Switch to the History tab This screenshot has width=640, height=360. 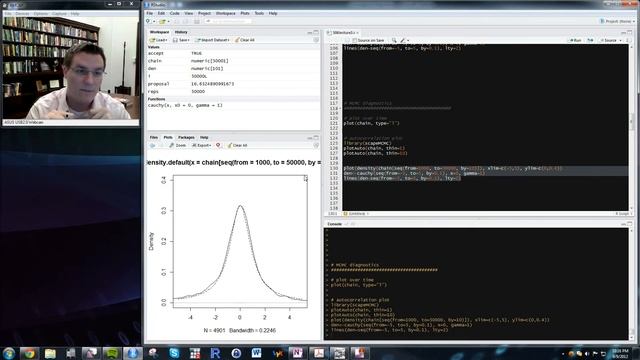coord(181,32)
